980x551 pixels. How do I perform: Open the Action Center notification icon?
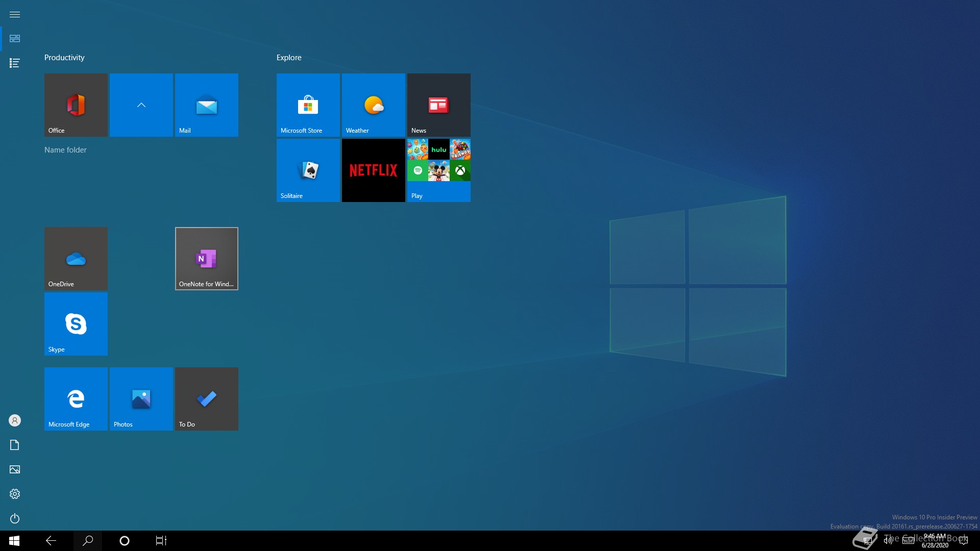click(x=964, y=541)
